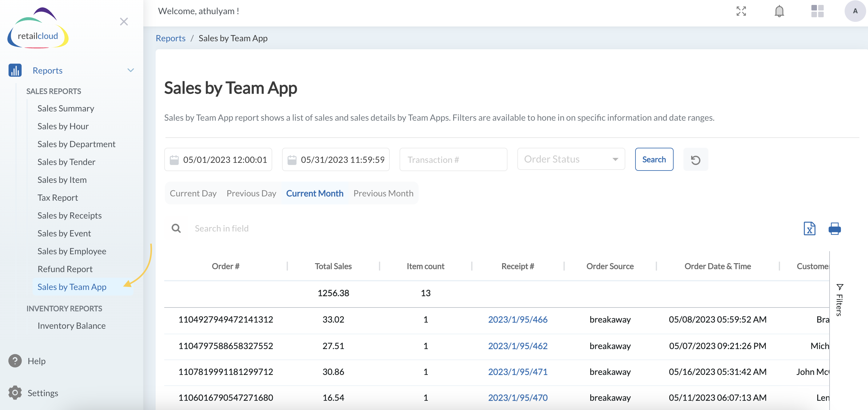868x410 pixels.
Task: Click the Reports bar chart icon
Action: [x=15, y=70]
